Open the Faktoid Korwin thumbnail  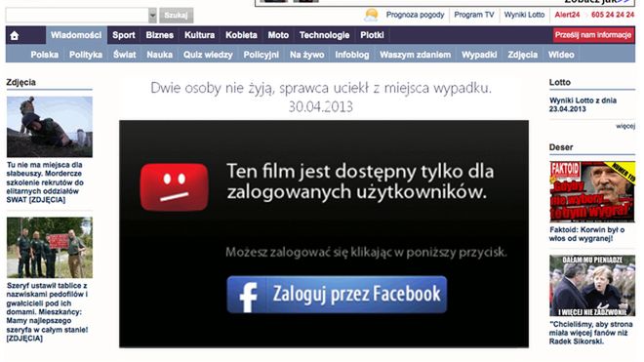pyautogui.click(x=592, y=192)
